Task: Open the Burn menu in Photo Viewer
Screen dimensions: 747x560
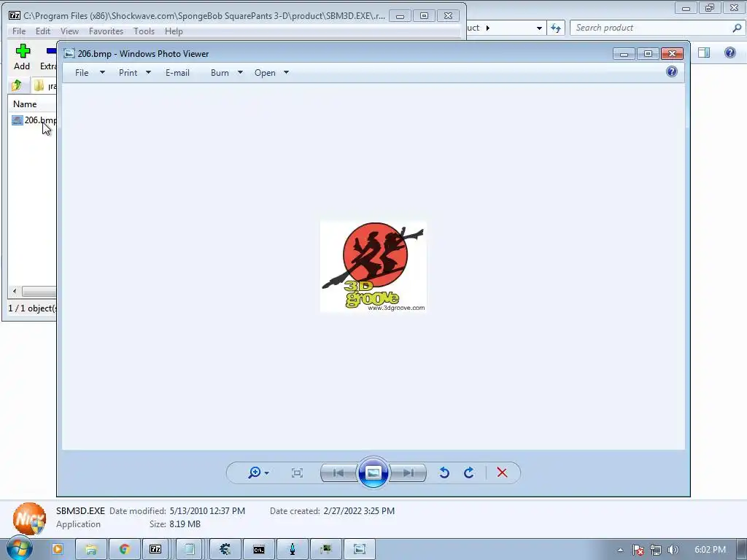Action: pos(220,73)
